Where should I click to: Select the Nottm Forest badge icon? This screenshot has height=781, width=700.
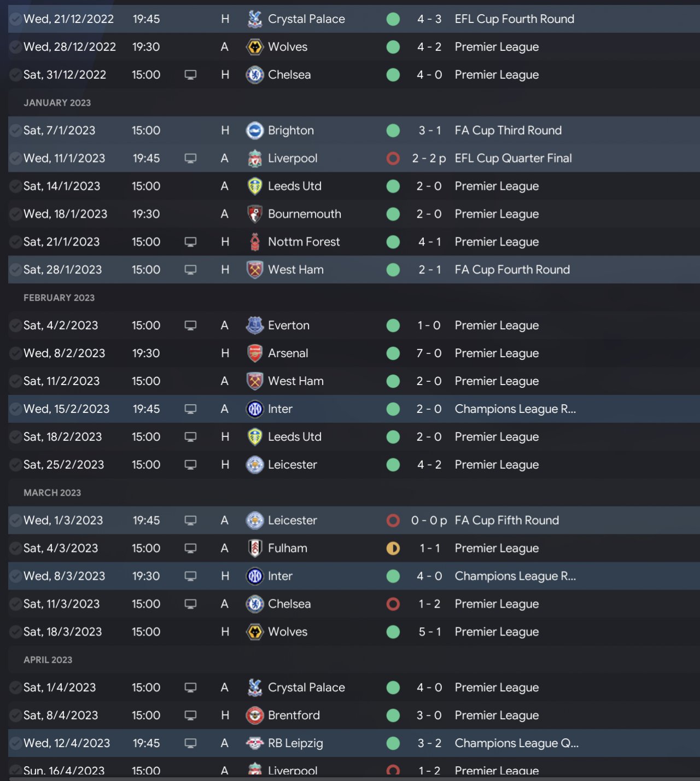click(x=255, y=242)
